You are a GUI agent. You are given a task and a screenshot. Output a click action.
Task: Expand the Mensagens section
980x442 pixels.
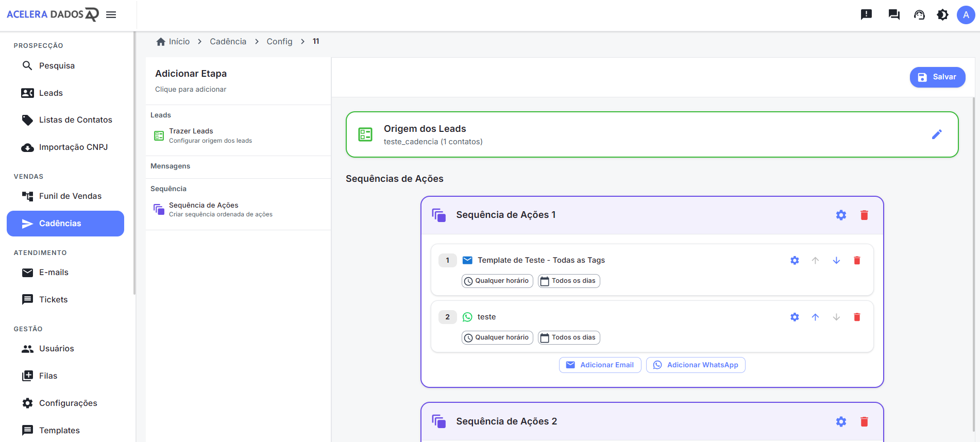171,166
